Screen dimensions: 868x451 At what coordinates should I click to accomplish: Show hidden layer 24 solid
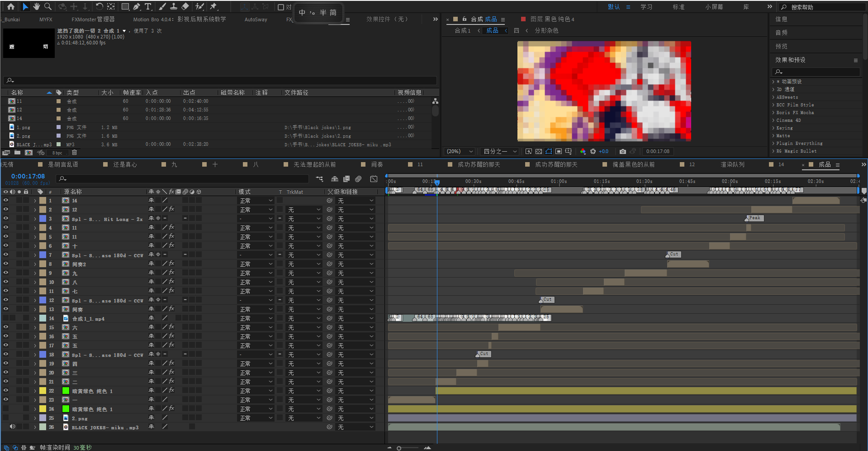point(6,408)
